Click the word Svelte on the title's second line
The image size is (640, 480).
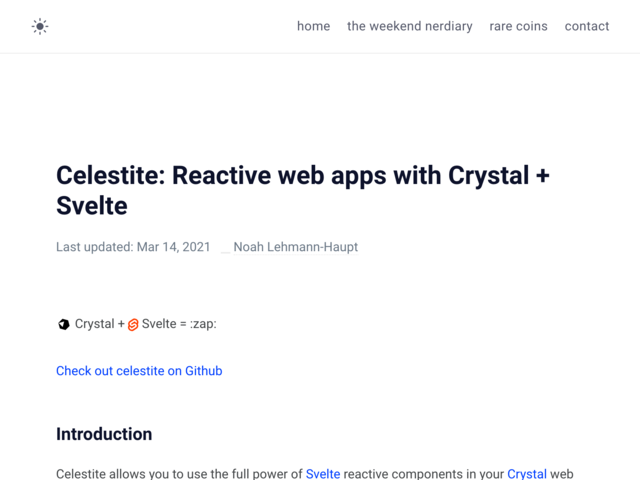[92, 206]
